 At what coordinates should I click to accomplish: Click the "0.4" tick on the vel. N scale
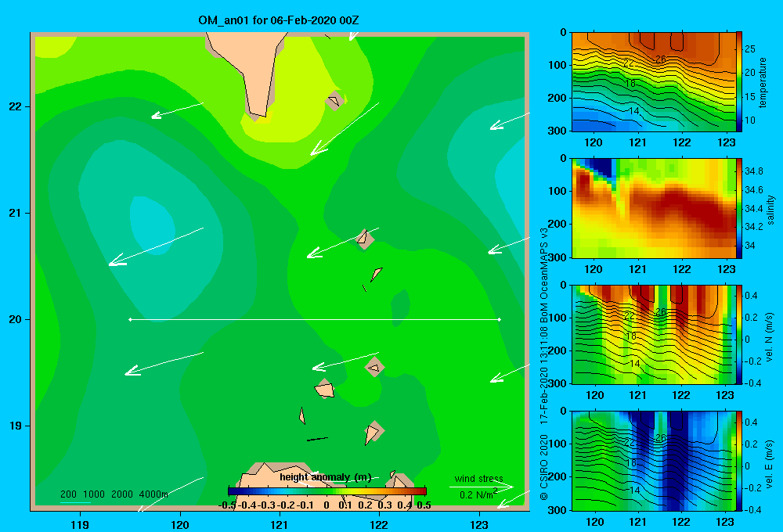pyautogui.click(x=751, y=296)
